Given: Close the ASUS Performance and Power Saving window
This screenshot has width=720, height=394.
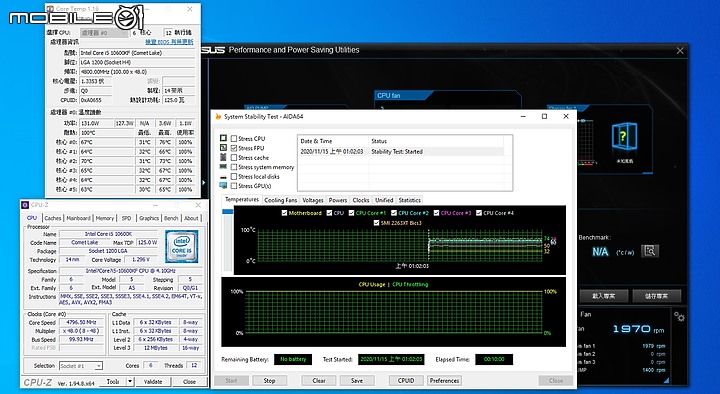Looking at the screenshot, I should pyautogui.click(x=680, y=51).
